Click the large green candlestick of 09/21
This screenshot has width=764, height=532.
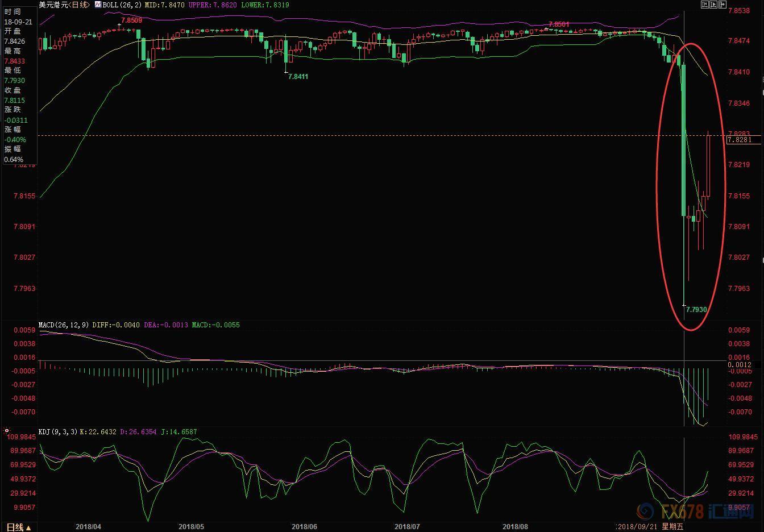pyautogui.click(x=684, y=140)
